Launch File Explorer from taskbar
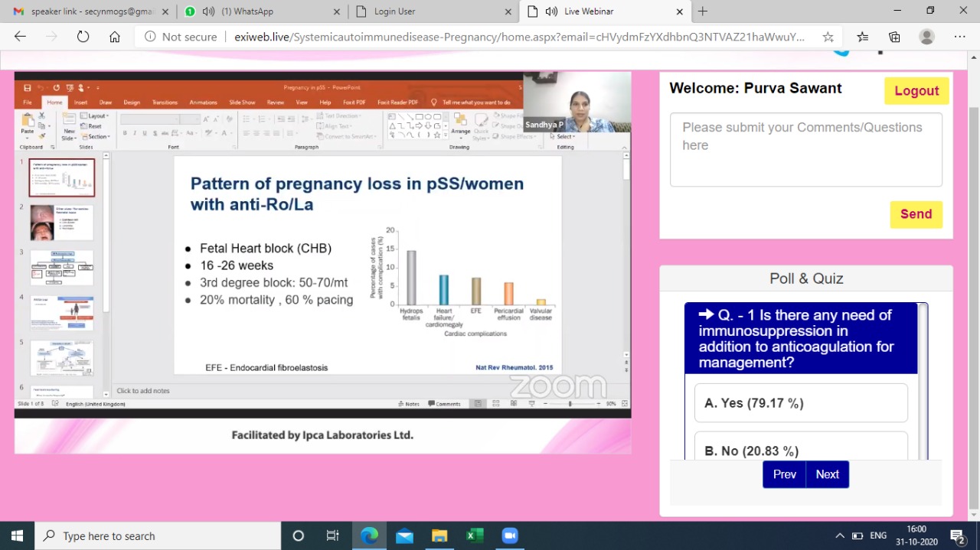Image resolution: width=980 pixels, height=550 pixels. (439, 535)
